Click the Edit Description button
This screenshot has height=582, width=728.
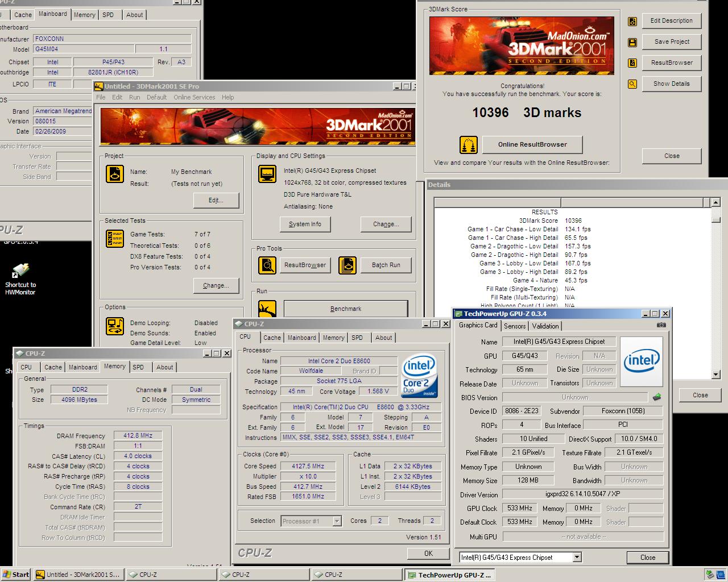(671, 20)
